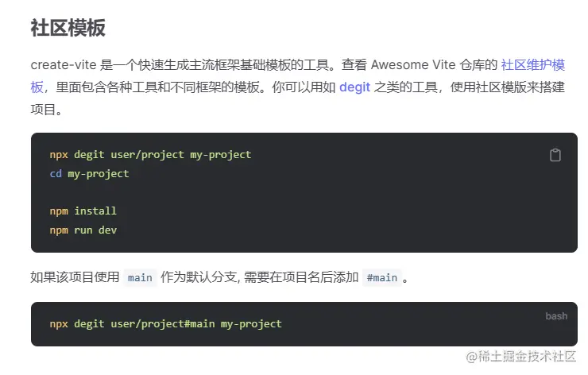The height and width of the screenshot is (375, 588).
Task: Click the 'npm install' code line
Action: coord(83,211)
